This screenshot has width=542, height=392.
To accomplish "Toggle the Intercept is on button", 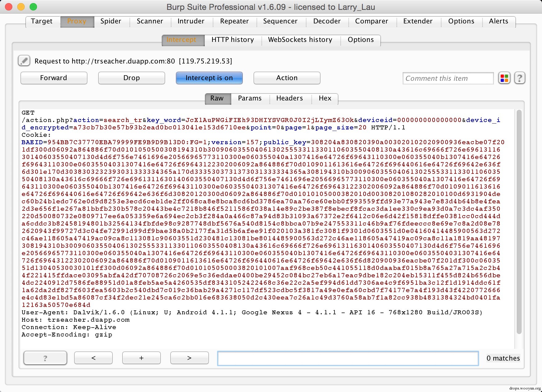I will [209, 78].
